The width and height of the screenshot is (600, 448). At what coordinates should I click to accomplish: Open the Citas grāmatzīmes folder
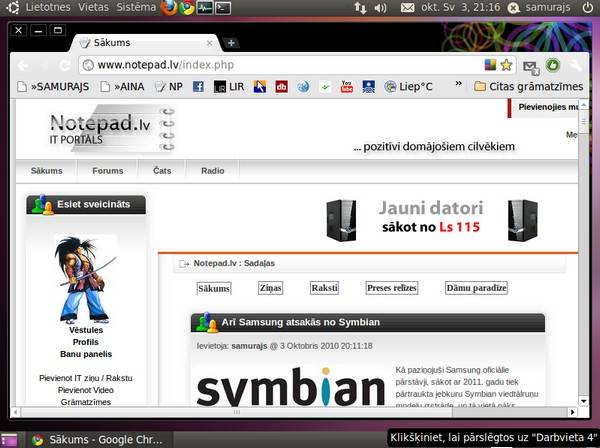pyautogui.click(x=528, y=86)
